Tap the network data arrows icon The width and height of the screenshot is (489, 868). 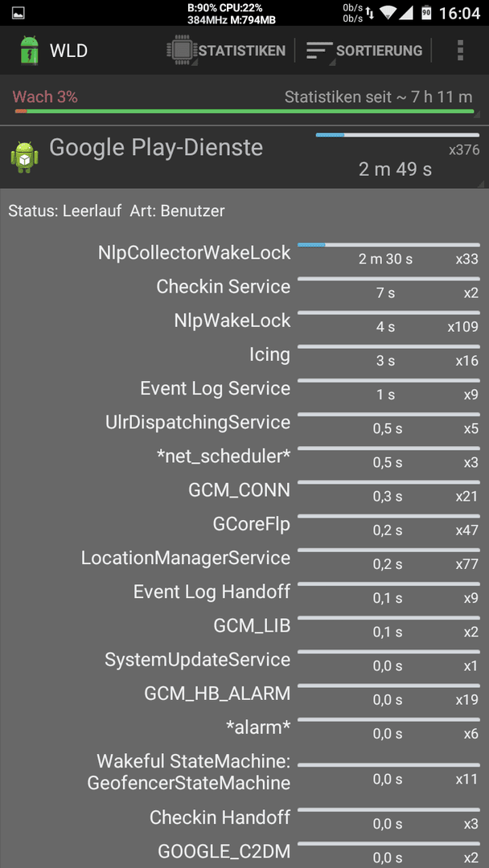coord(370,13)
